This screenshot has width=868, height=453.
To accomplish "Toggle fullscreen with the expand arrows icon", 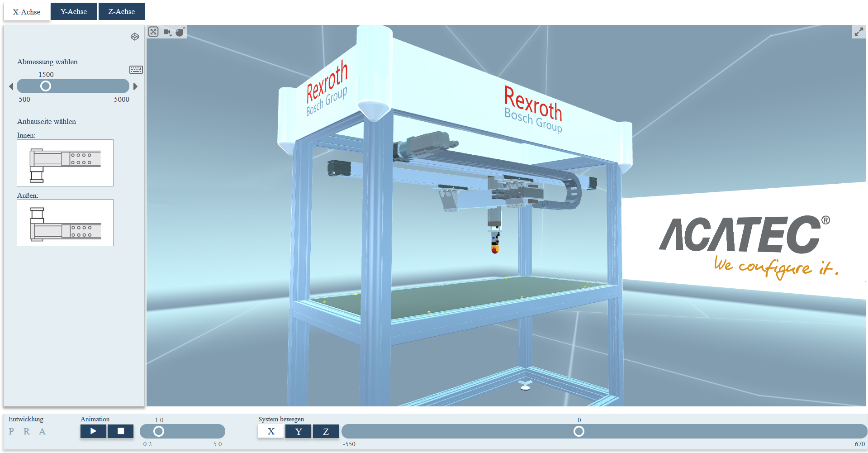I will 859,32.
